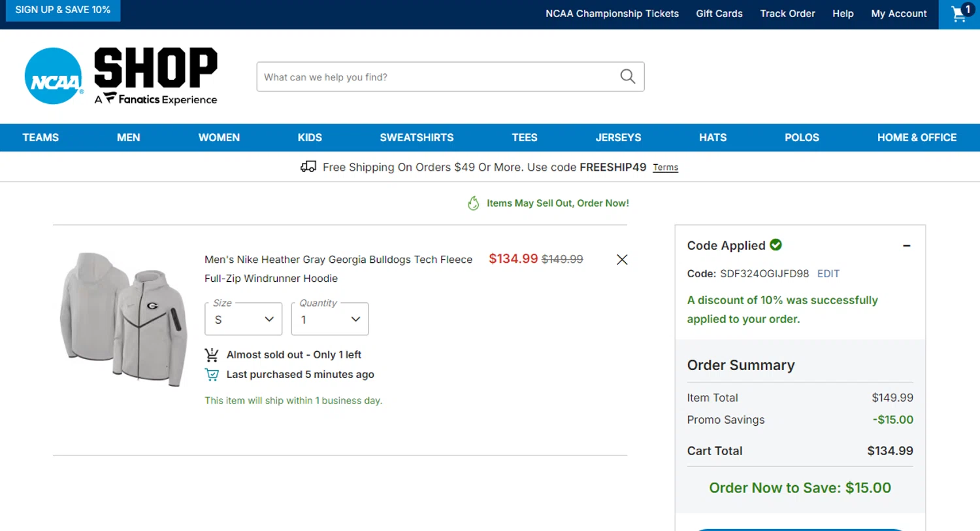Open NCAA Championship Tickets link

pyautogui.click(x=612, y=13)
